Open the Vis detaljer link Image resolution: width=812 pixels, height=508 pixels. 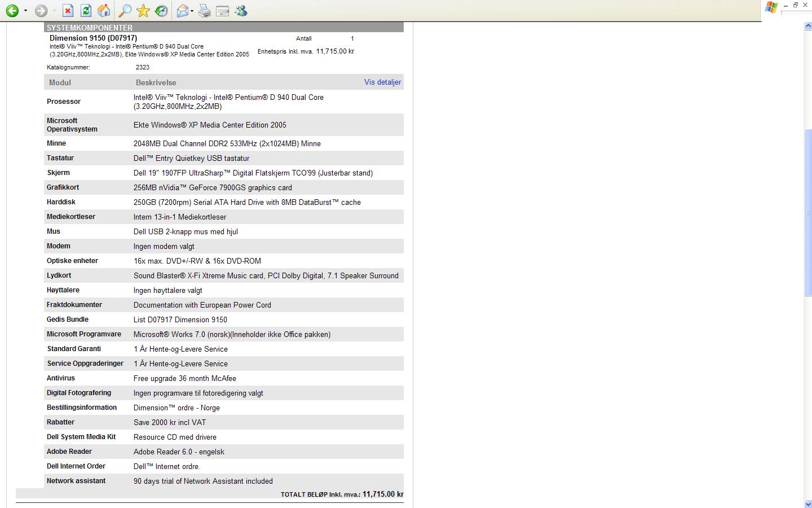pos(382,82)
